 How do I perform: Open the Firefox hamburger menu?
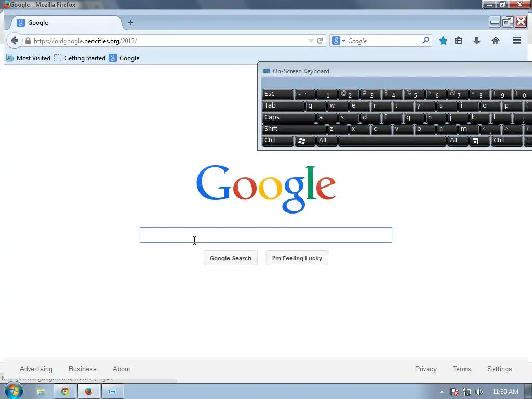click(x=517, y=41)
